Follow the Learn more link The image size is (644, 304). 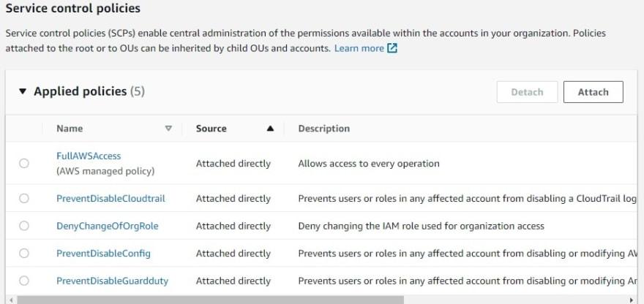tap(359, 48)
